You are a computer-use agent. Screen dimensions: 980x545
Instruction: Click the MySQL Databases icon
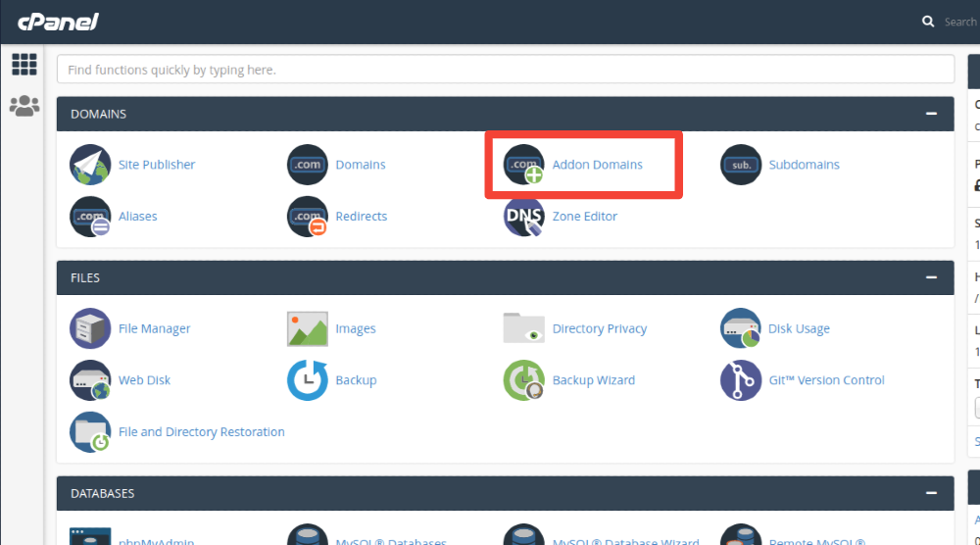click(307, 535)
